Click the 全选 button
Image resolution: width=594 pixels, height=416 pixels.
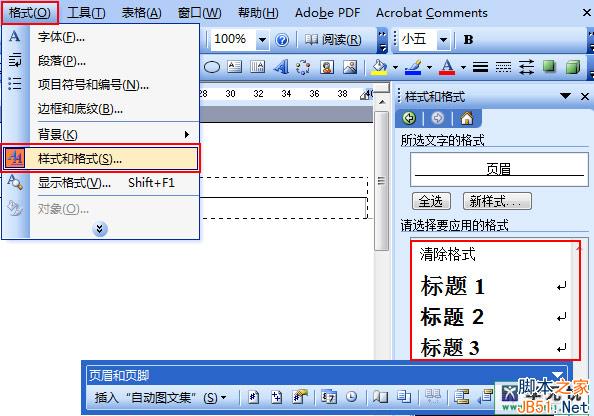431,201
